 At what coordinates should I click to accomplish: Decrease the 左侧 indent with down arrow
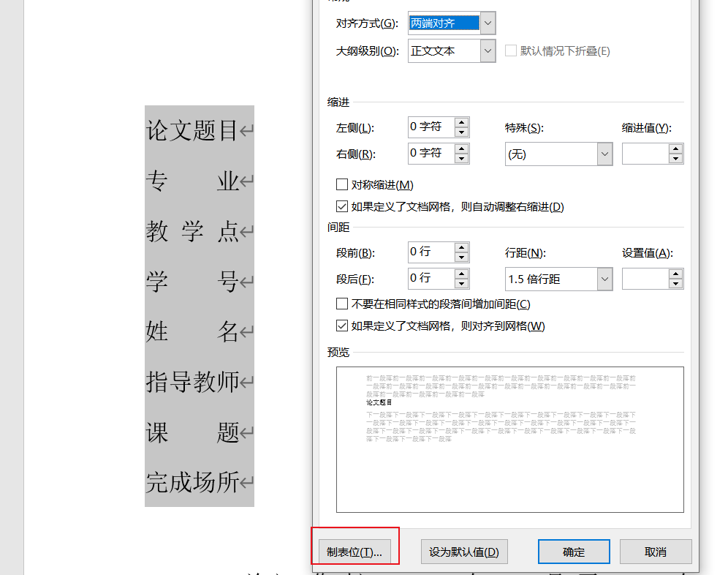461,132
